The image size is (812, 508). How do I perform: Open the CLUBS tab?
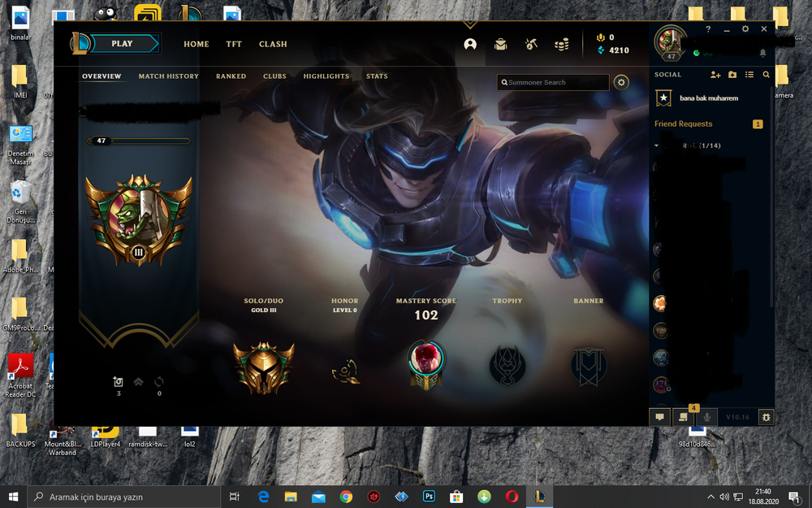[274, 76]
